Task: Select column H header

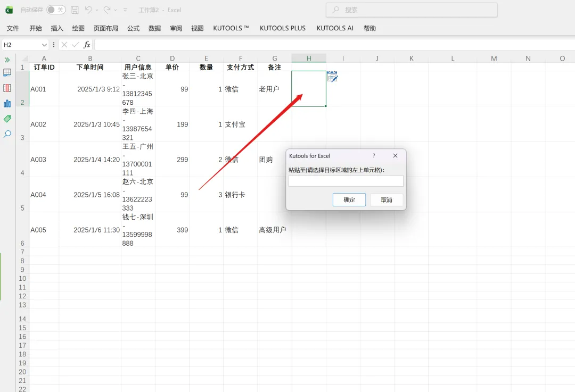Action: [x=309, y=59]
